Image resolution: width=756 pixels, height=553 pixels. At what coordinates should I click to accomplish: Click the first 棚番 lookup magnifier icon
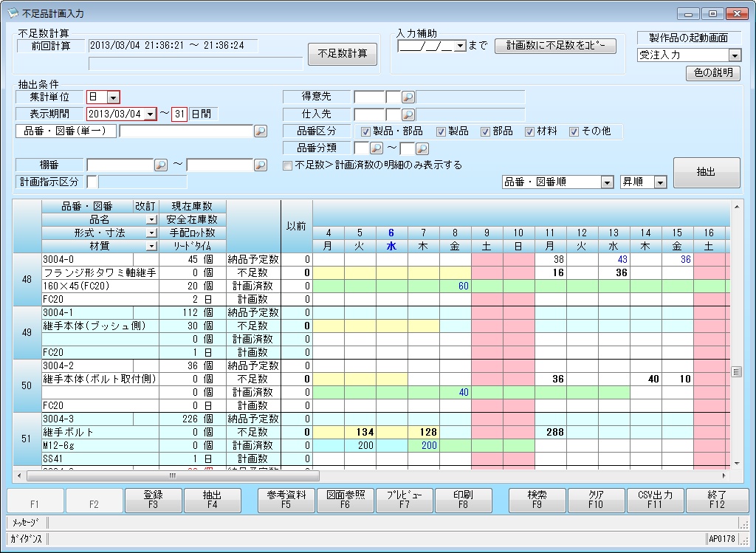[x=161, y=165]
